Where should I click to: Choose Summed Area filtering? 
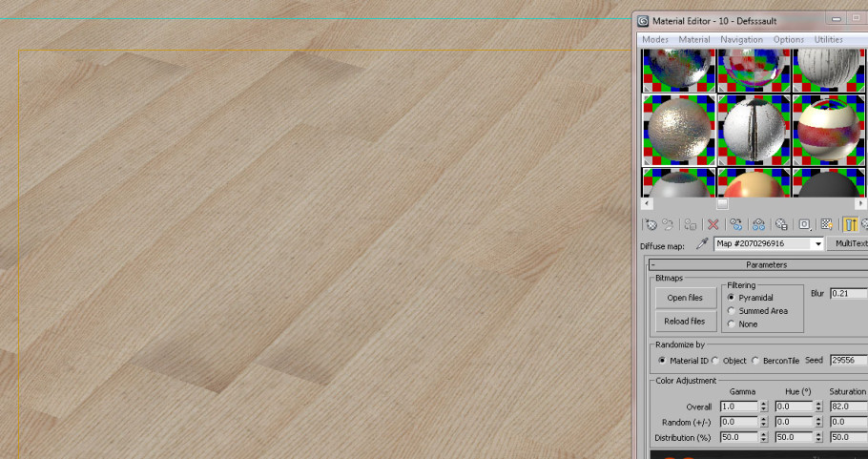point(732,311)
